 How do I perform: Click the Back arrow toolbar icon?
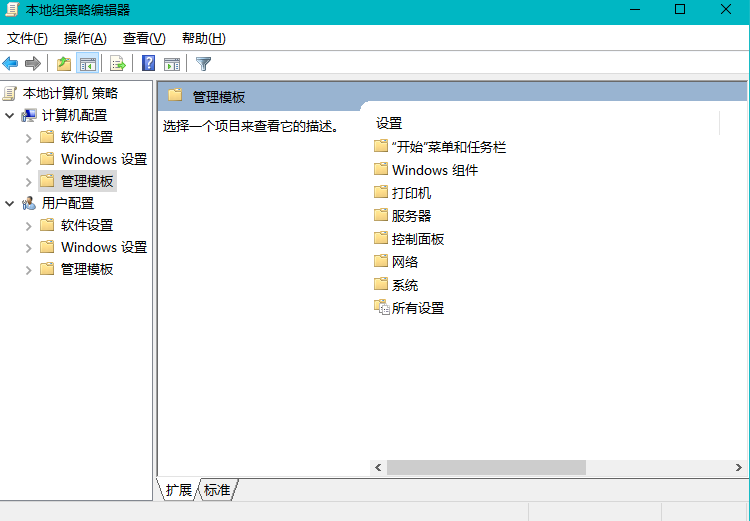10,63
